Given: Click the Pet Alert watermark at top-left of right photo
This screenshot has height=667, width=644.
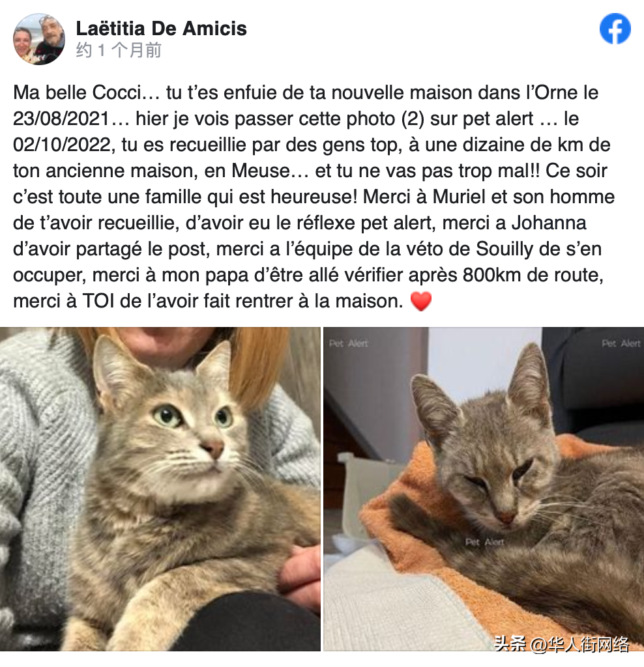Looking at the screenshot, I should coord(349,343).
